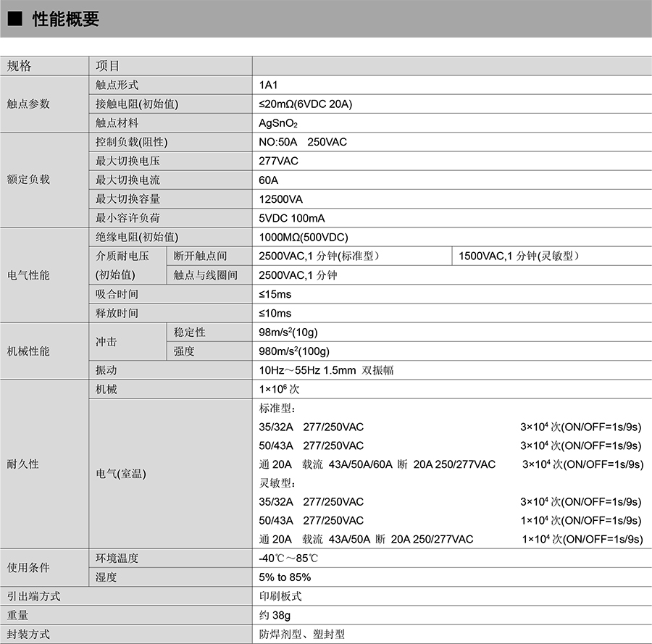
Task: Select the 5VDC 100mA minimum load value
Action: pos(292,218)
